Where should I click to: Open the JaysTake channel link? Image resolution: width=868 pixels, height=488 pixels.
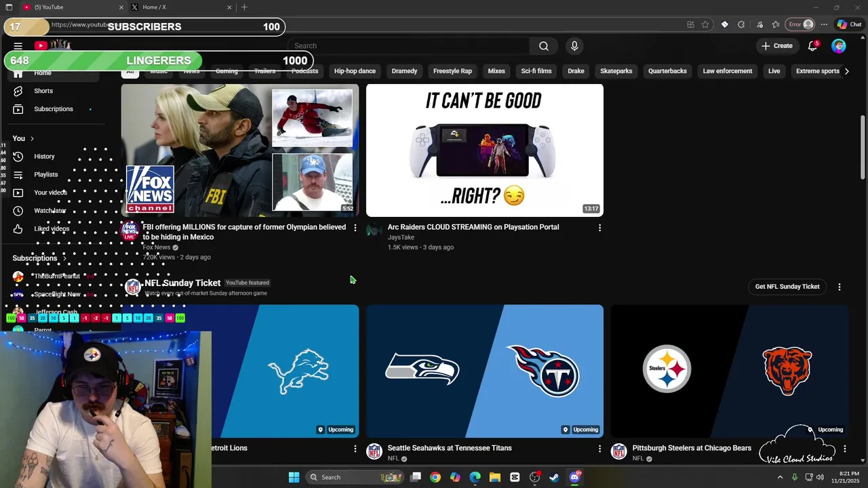pos(401,238)
